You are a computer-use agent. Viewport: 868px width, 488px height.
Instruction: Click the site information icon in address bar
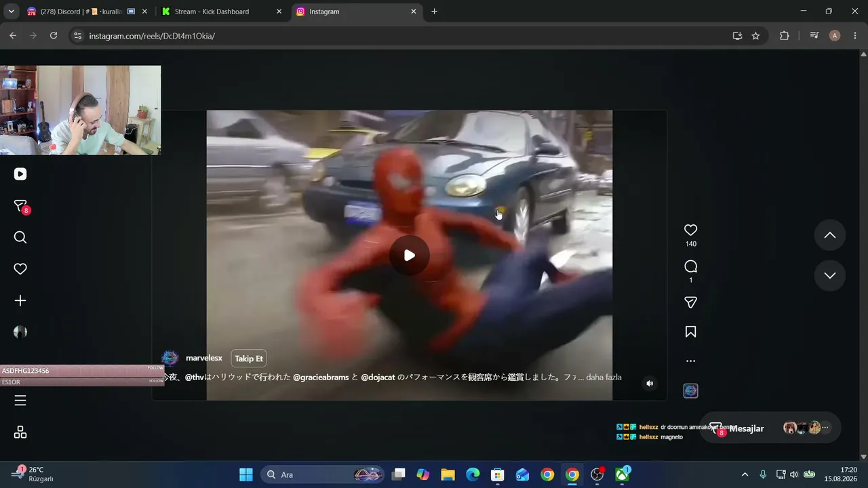tap(77, 36)
